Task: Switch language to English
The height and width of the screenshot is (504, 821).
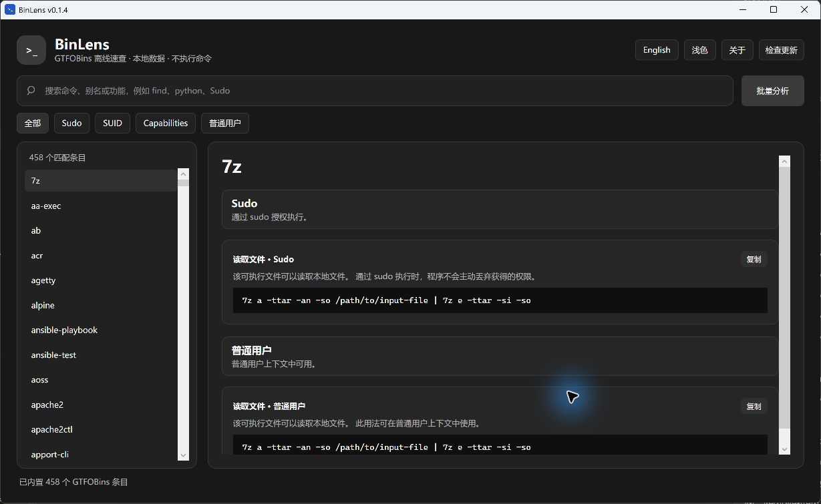Action: click(x=657, y=50)
